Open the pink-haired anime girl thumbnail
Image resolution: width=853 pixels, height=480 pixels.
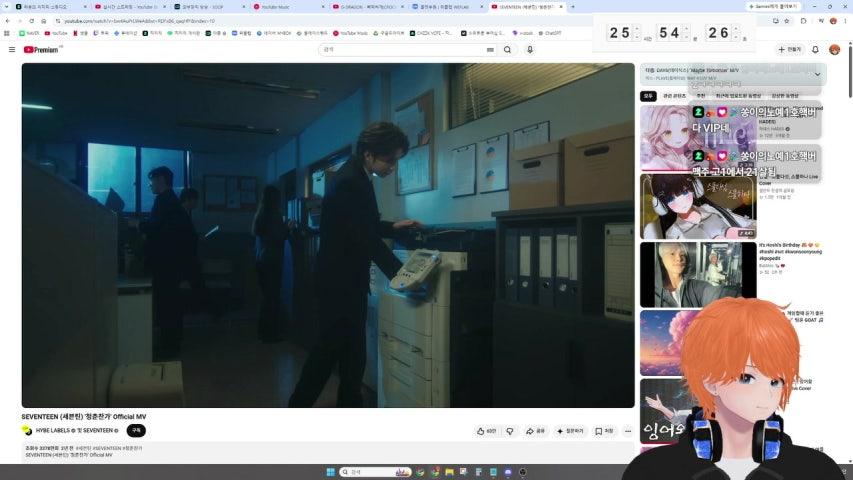coord(698,138)
